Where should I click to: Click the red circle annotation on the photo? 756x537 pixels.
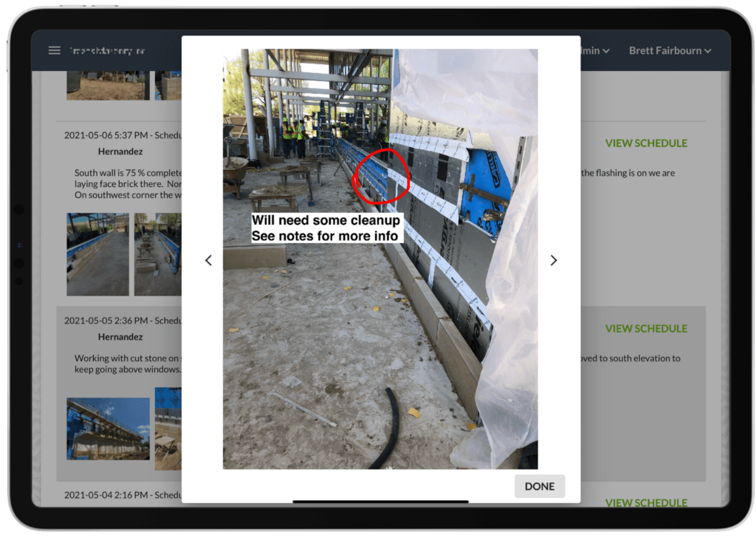tap(380, 177)
